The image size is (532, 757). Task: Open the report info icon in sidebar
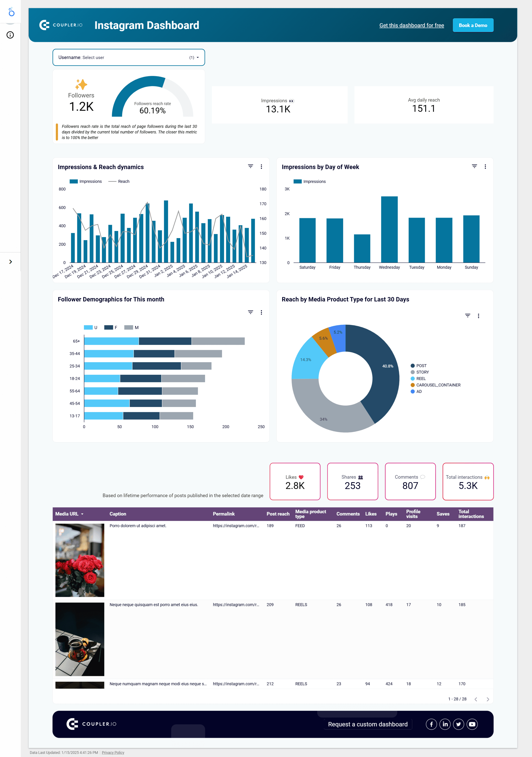[x=10, y=35]
